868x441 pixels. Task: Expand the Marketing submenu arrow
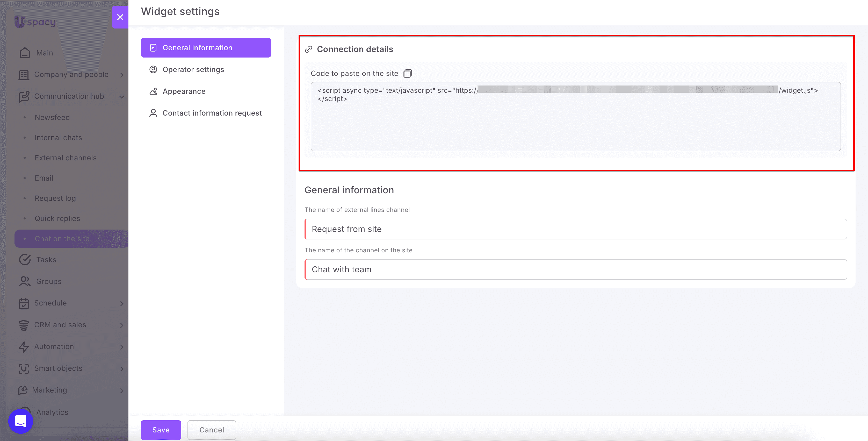point(122,390)
